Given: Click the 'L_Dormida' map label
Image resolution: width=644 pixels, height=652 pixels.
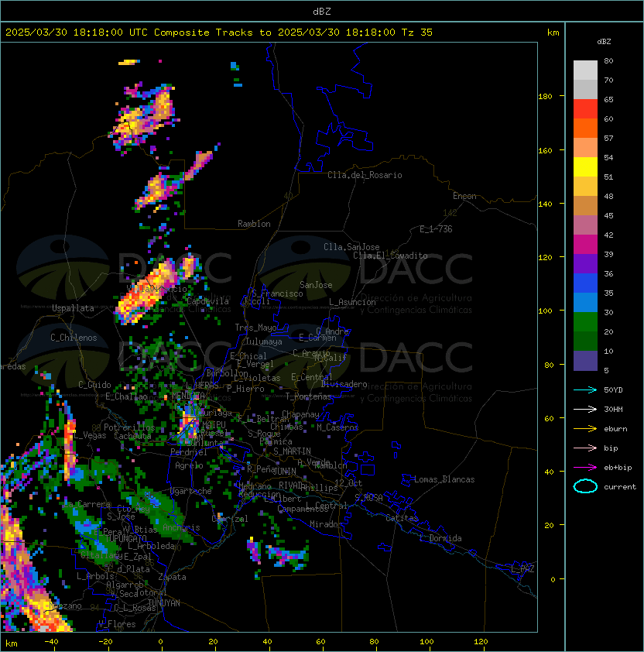Looking at the screenshot, I should tap(440, 538).
